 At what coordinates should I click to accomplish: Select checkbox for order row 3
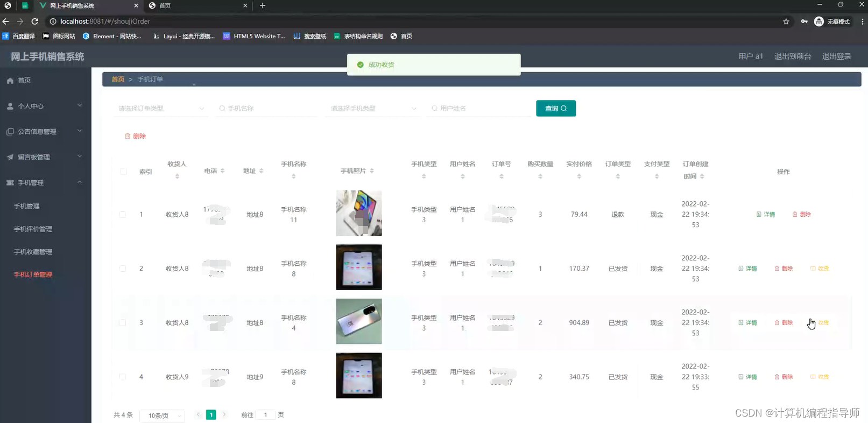[123, 323]
